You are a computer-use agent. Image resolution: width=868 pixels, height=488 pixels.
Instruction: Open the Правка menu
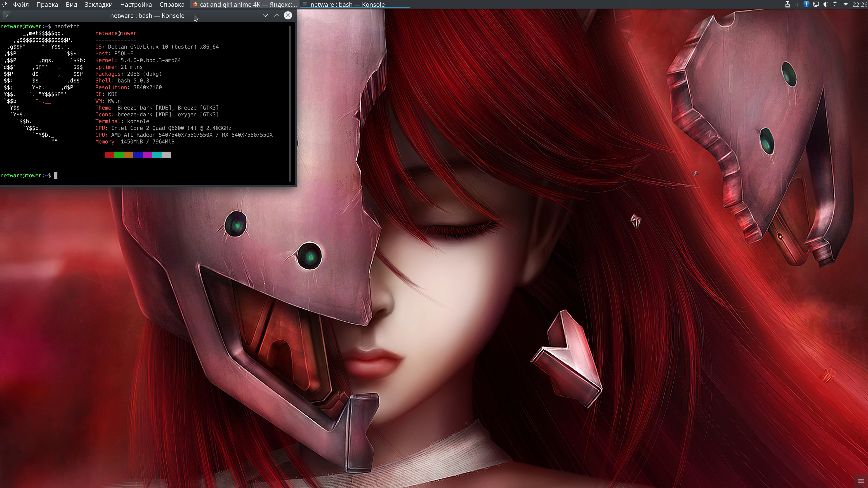click(47, 5)
